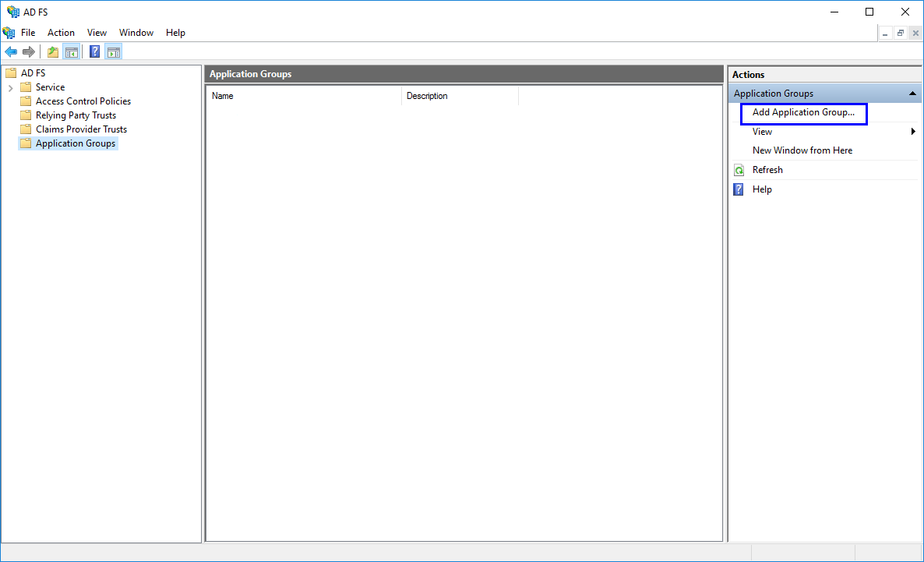Click the Description column header
Viewport: 924px width, 562px height.
pos(460,96)
